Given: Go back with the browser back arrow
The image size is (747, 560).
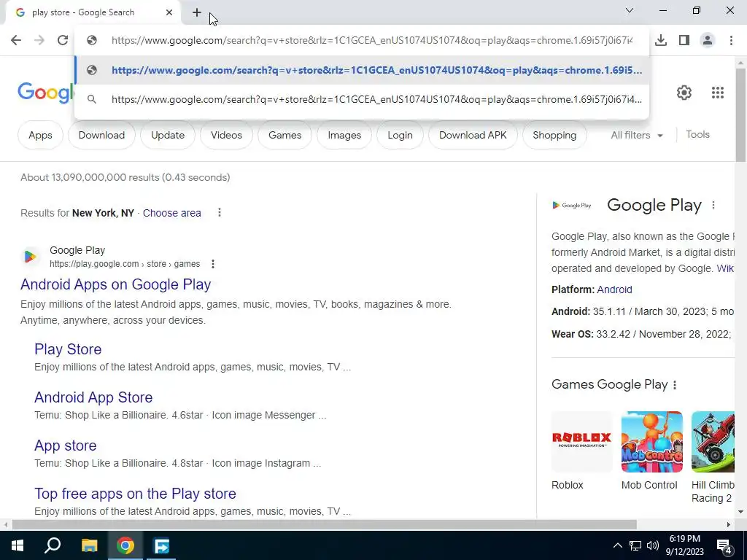Looking at the screenshot, I should [16, 40].
